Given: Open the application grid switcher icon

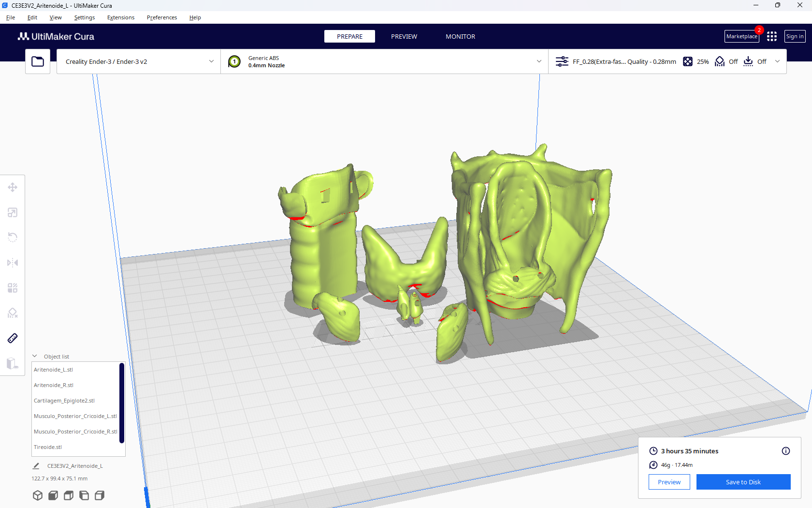Looking at the screenshot, I should [772, 36].
